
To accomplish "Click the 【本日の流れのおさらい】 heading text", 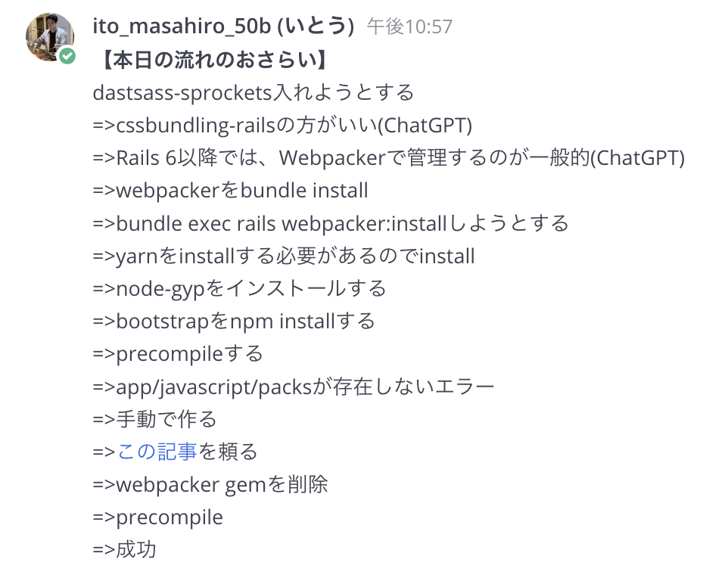I will (214, 60).
